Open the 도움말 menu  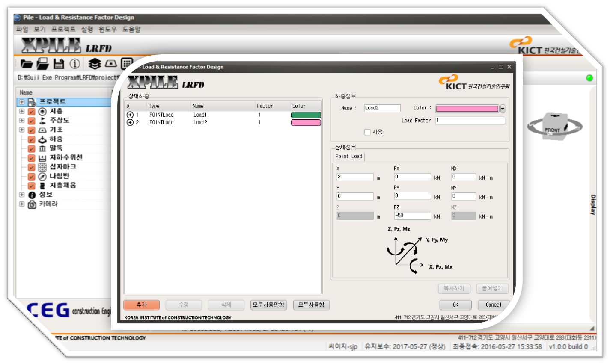click(131, 29)
